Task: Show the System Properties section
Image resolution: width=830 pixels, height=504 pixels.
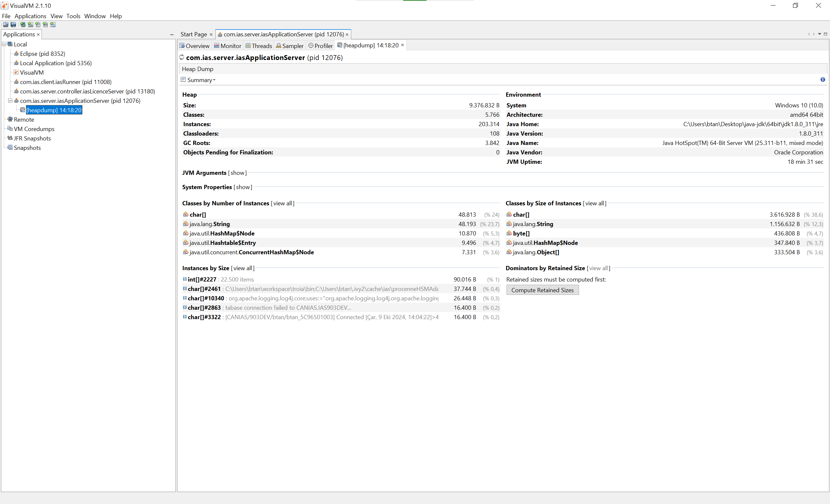Action: click(243, 187)
